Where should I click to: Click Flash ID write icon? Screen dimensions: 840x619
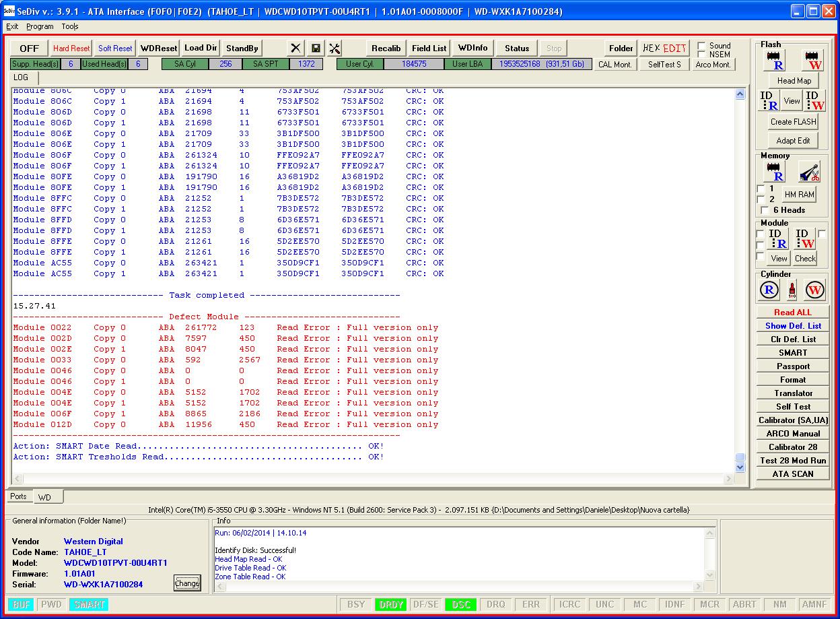(815, 101)
